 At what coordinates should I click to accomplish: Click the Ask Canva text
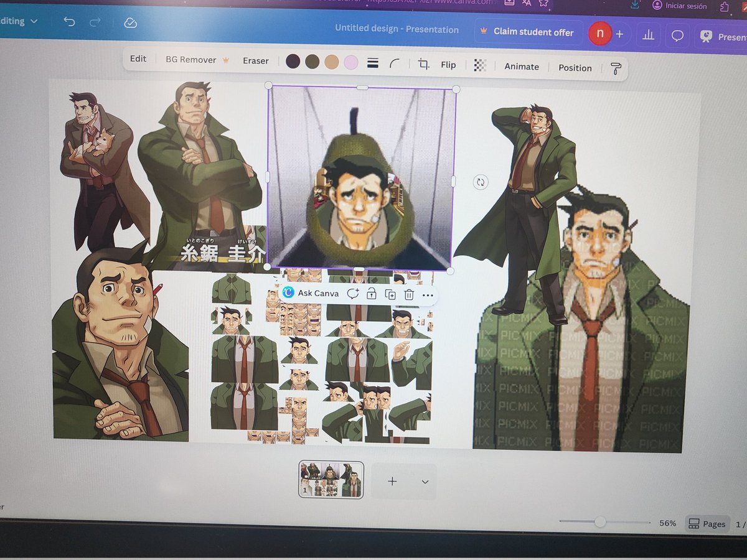point(318,293)
